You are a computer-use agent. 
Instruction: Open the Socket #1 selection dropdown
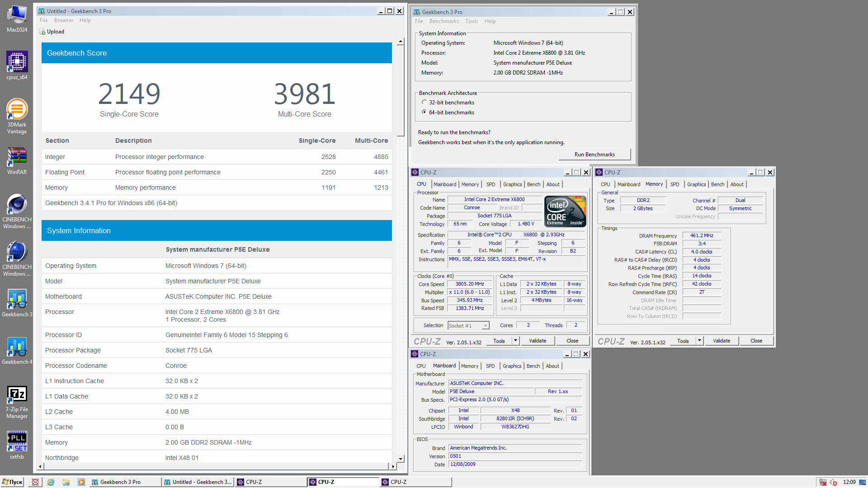(x=485, y=326)
